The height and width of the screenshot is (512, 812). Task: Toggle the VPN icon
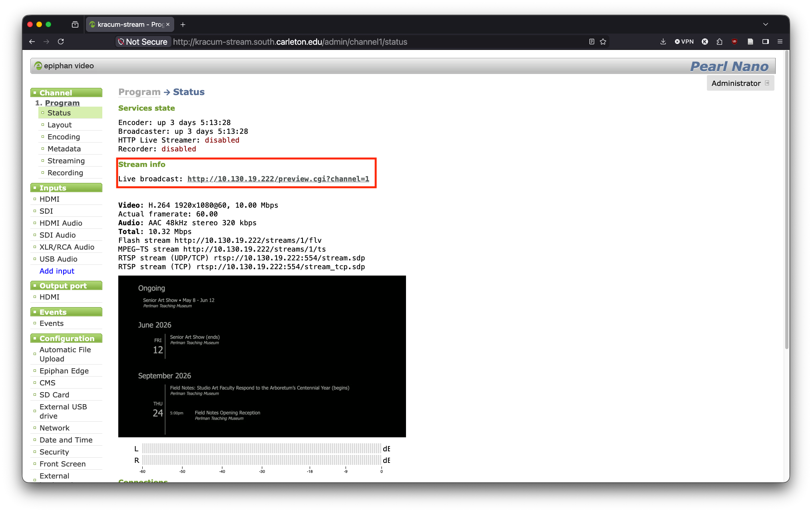[x=684, y=42]
